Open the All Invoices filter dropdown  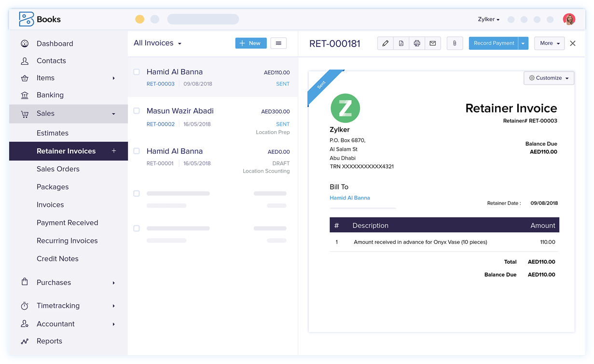[158, 43]
